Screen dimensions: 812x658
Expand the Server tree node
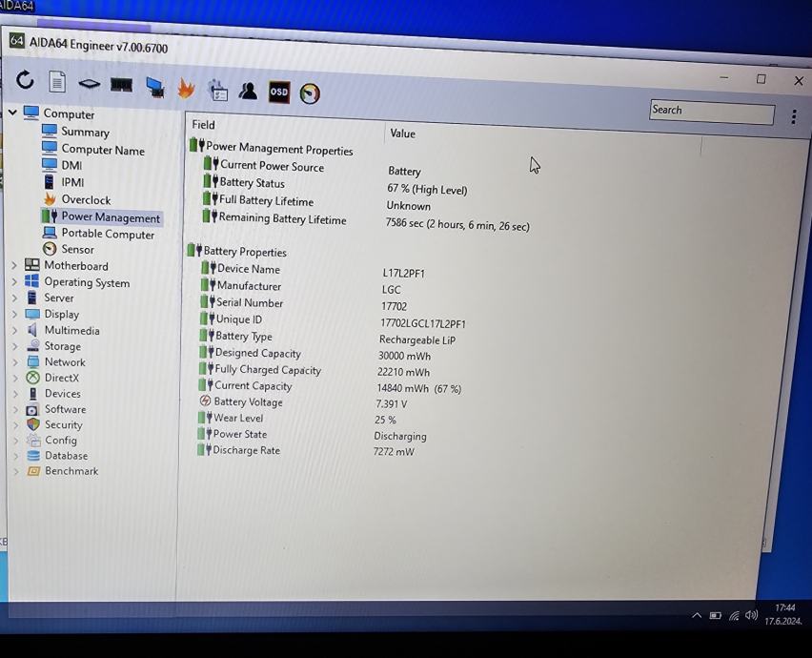coord(14,298)
